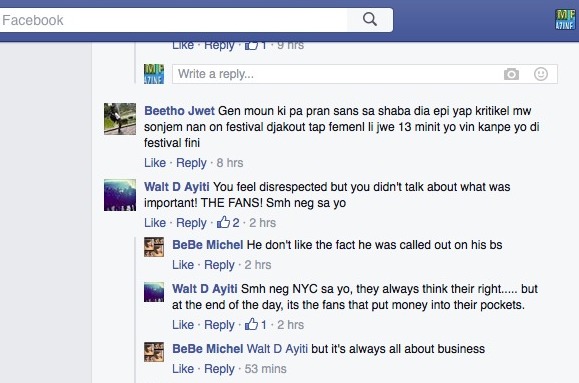Screen dimensions: 579x383
Task: Like Walt D Ayiti's THE FANS comment
Action: coord(155,223)
